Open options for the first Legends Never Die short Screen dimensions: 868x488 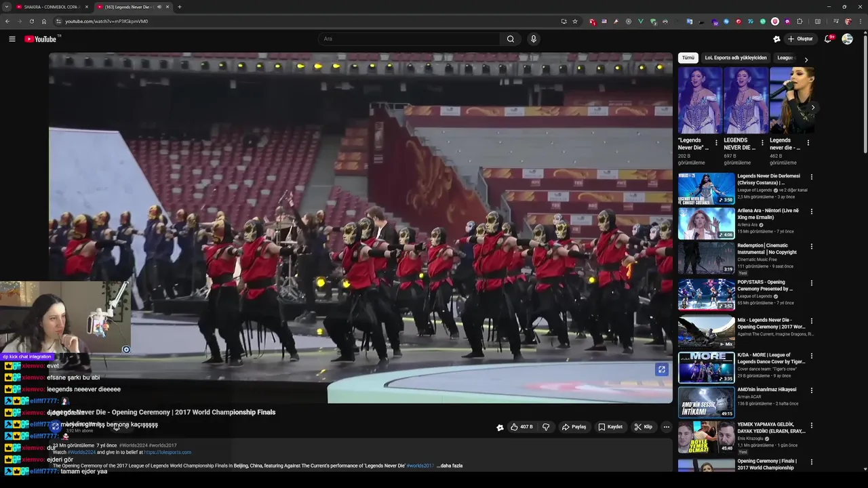716,143
